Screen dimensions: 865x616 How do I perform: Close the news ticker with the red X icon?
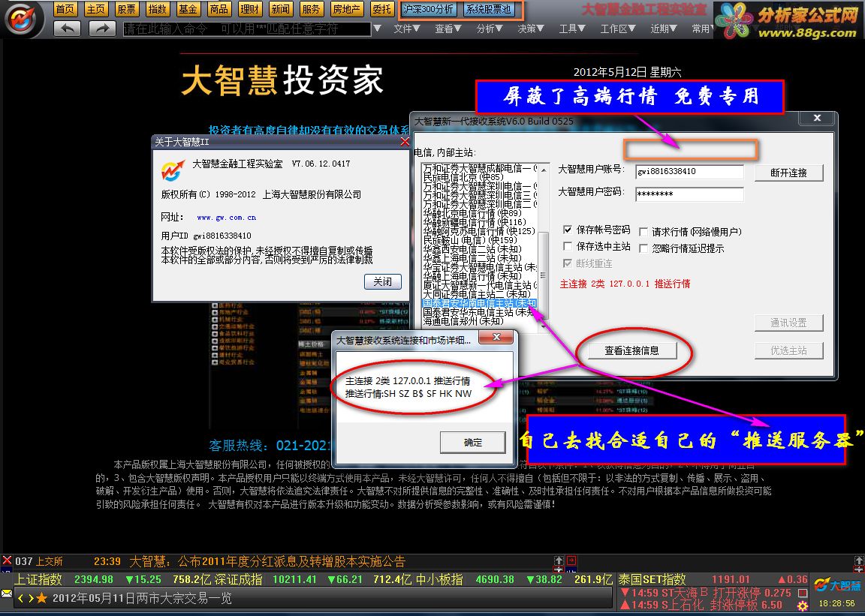(x=7, y=560)
